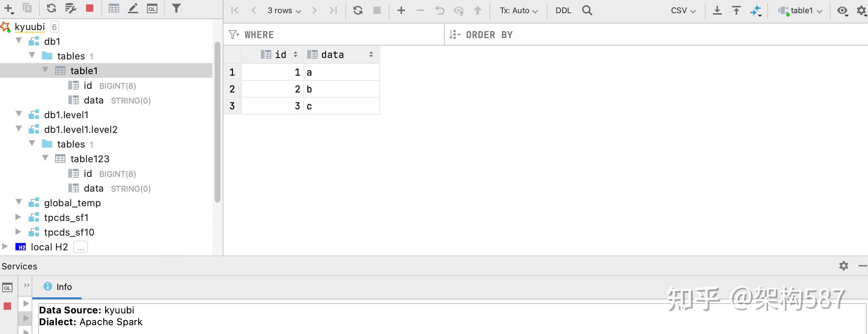The height and width of the screenshot is (334, 868).
Task: Click the Add row plus icon
Action: tap(401, 10)
